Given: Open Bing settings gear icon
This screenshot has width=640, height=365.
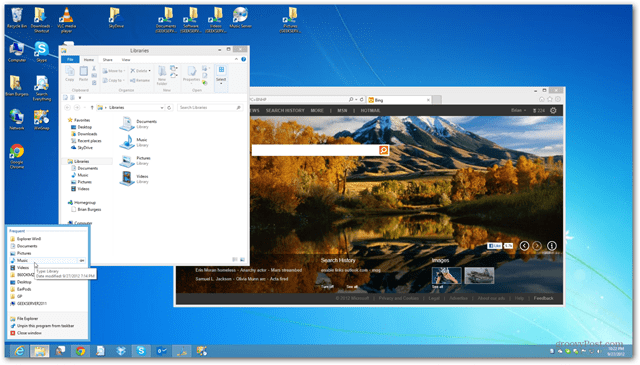Looking at the screenshot, I should 553,110.
